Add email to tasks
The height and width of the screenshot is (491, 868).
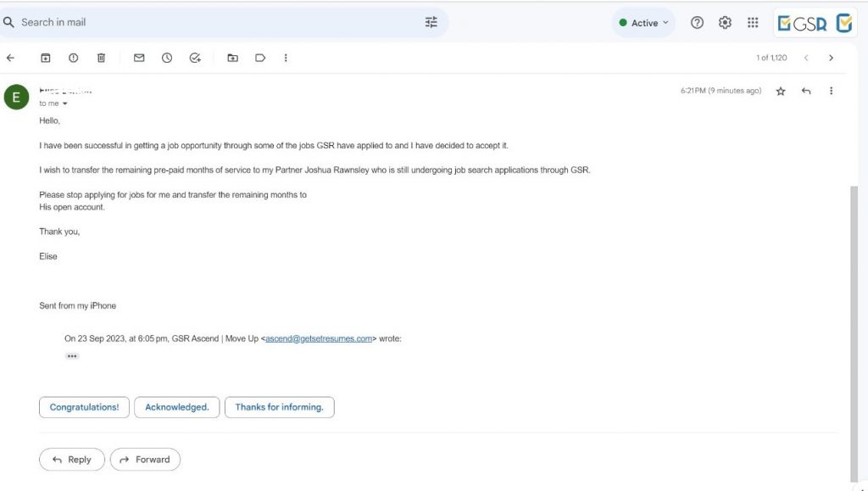tap(195, 58)
